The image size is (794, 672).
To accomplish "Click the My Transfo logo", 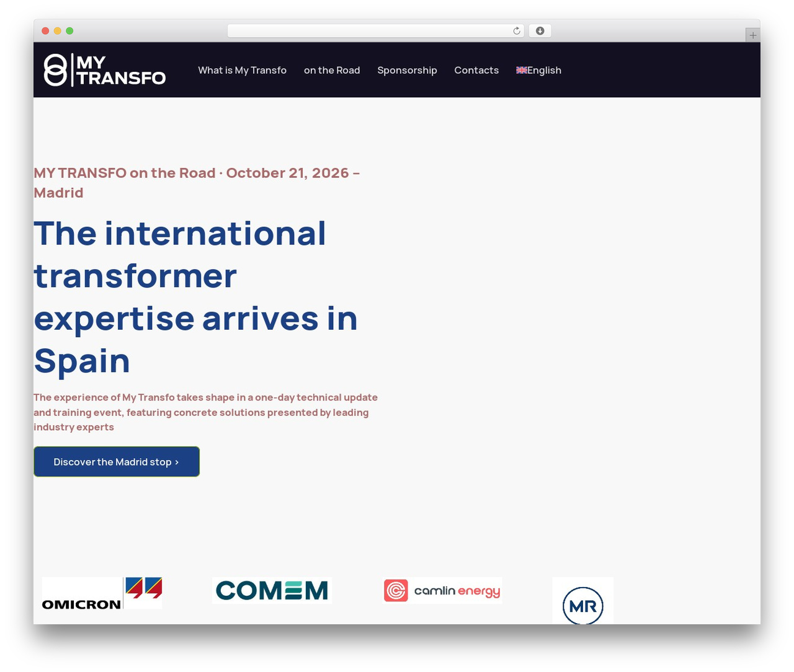I will (x=105, y=70).
